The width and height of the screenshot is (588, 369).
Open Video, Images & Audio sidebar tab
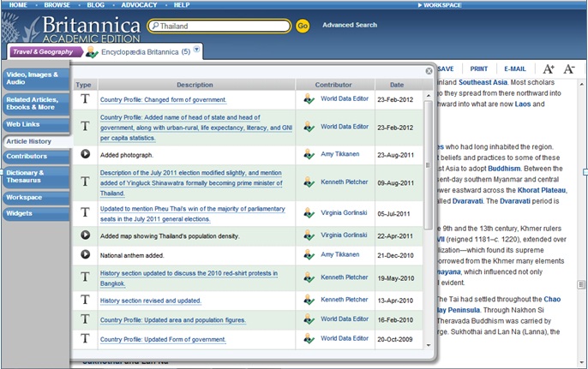[x=36, y=78]
